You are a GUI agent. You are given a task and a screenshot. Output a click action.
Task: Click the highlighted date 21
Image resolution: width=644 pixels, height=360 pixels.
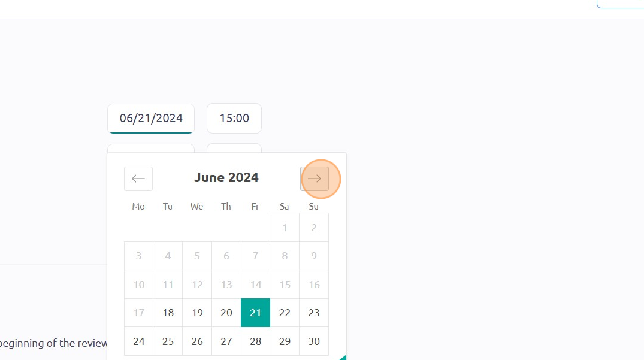click(x=255, y=313)
